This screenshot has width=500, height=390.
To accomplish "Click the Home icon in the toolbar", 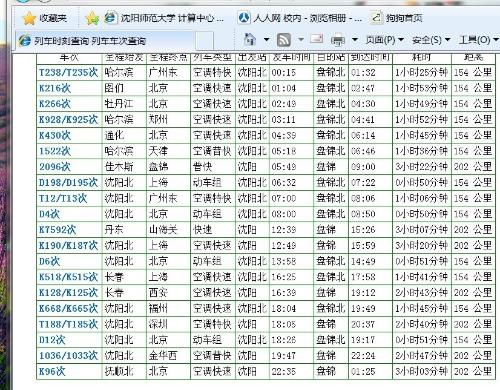I will pos(250,40).
